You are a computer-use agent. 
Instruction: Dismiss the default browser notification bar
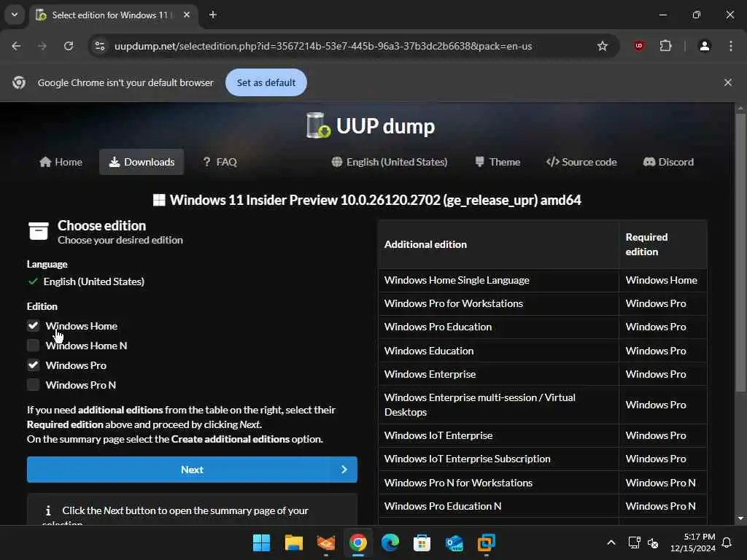pos(728,82)
